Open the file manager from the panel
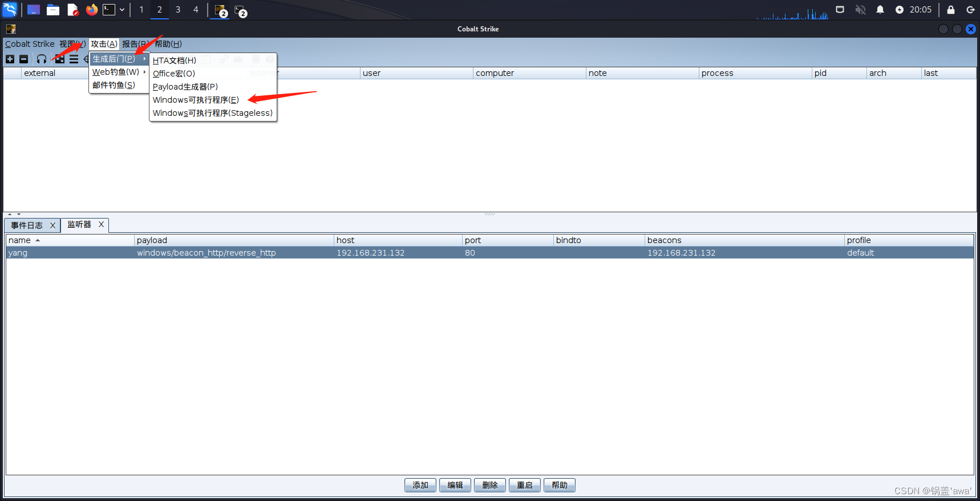This screenshot has height=501, width=980. (x=53, y=10)
